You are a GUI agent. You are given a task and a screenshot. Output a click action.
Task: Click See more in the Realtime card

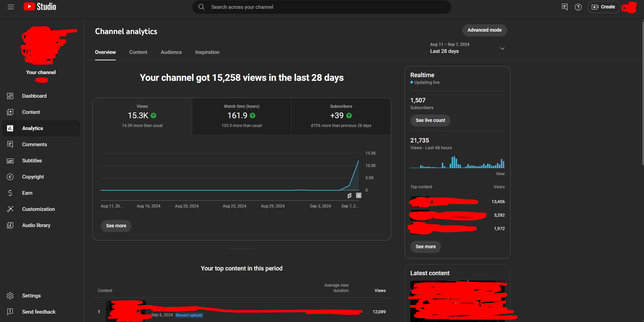426,247
